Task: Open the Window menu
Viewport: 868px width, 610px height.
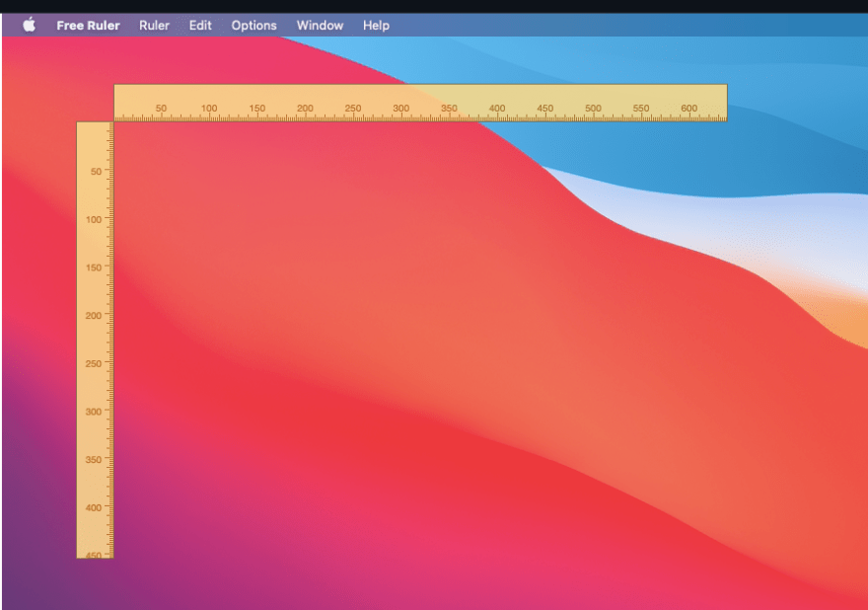Action: [320, 26]
